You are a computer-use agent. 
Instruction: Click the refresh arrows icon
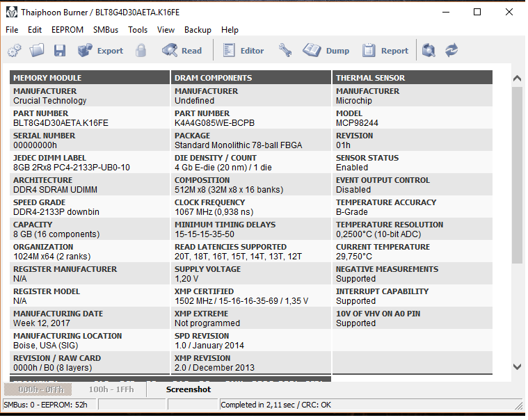[x=451, y=51]
